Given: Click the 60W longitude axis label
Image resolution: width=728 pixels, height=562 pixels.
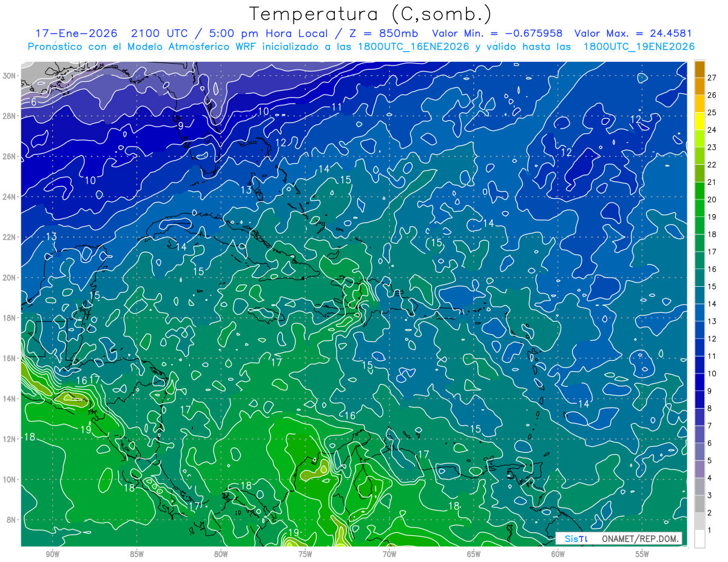Looking at the screenshot, I should pos(558,554).
